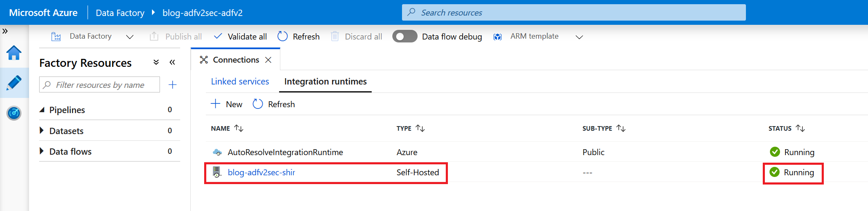The height and width of the screenshot is (211, 868).
Task: Click the Refresh icon in top toolbar
Action: 282,37
